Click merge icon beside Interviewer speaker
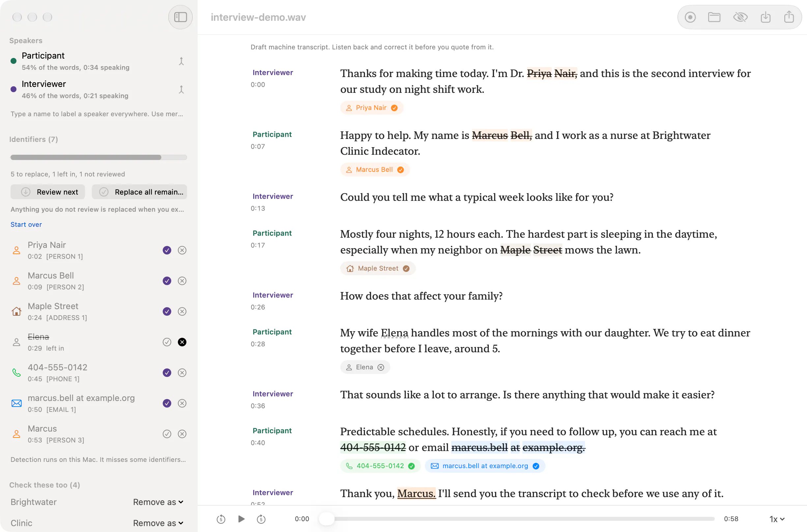 181,89
